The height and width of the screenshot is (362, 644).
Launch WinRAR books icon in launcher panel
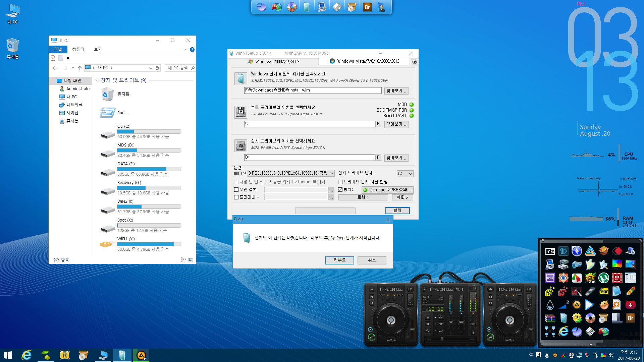click(550, 318)
